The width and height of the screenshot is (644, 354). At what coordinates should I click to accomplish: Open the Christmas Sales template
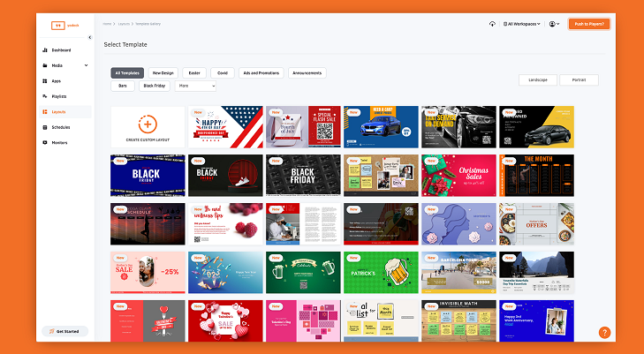click(458, 176)
